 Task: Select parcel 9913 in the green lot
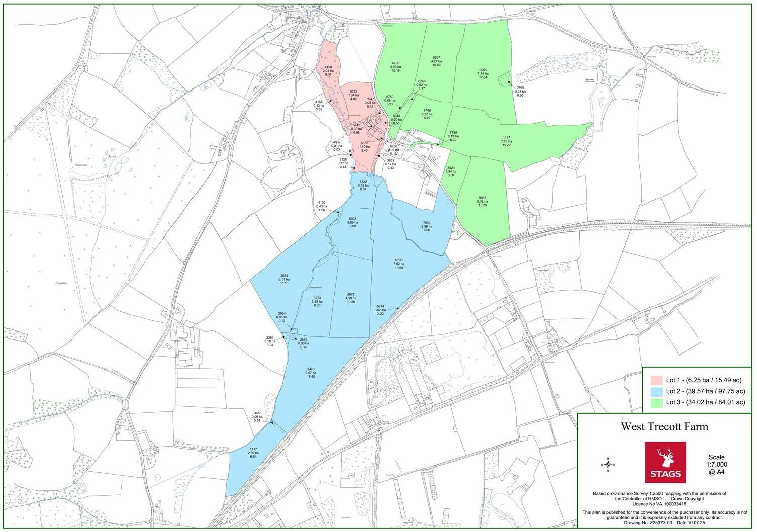point(482,201)
